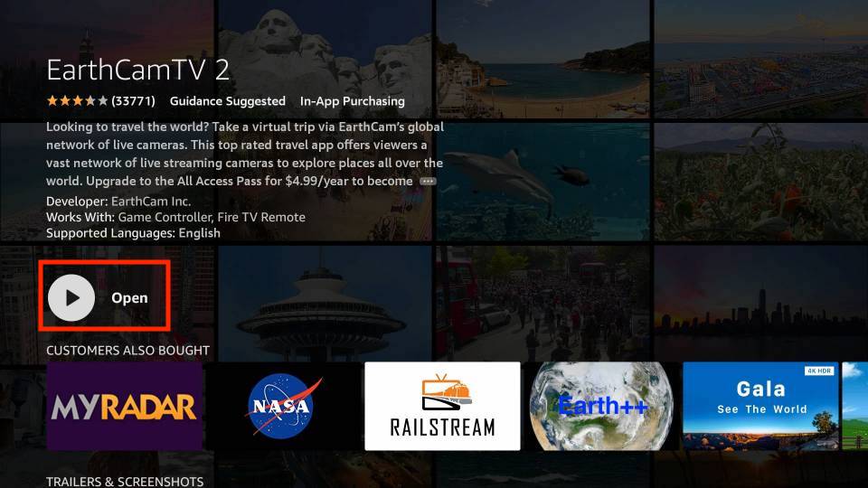Open Gala See The World tile
Screen dimensions: 868x488
tap(760, 406)
